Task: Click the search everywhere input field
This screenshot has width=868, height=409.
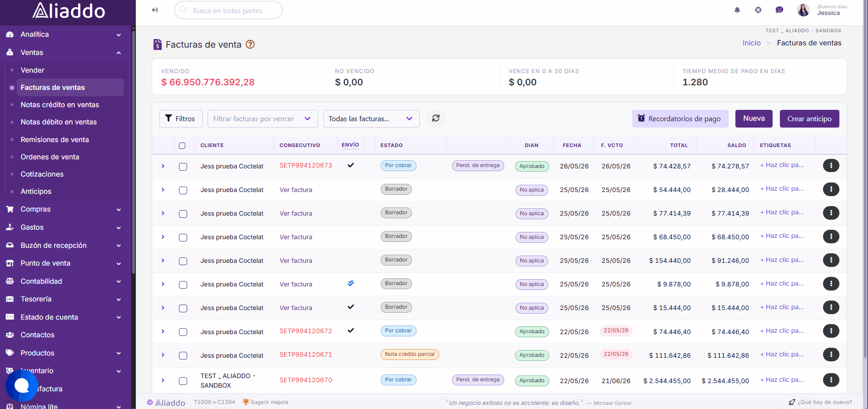Action: click(228, 10)
